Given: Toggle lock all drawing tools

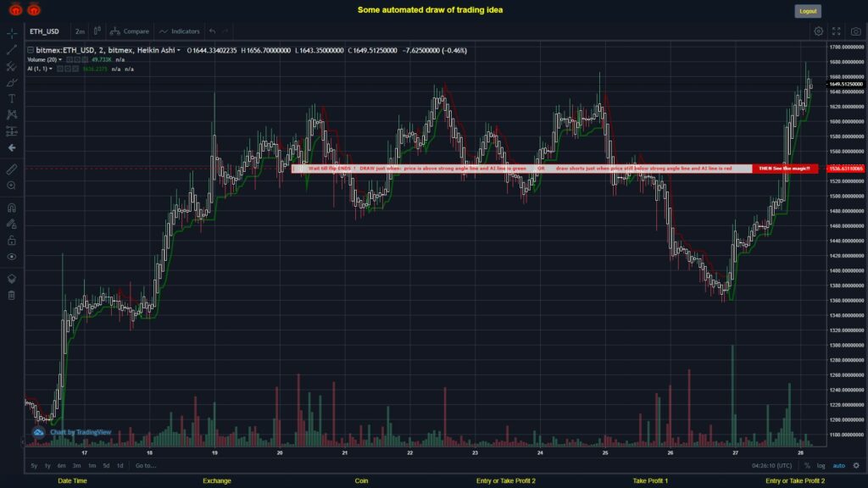Looking at the screenshot, I should point(12,240).
